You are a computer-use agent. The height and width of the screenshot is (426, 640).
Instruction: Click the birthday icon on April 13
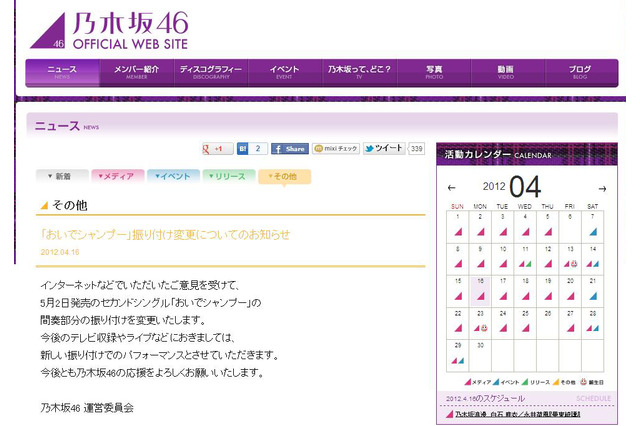[x=574, y=264]
